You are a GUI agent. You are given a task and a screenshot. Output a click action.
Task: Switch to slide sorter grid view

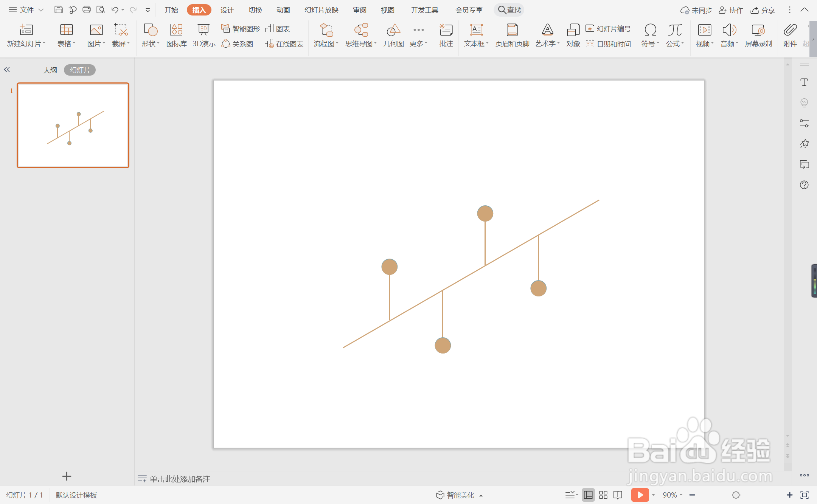pyautogui.click(x=603, y=495)
